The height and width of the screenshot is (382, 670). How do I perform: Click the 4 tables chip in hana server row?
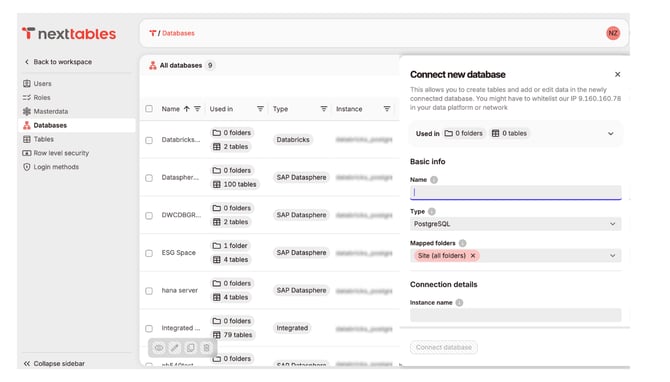(230, 297)
